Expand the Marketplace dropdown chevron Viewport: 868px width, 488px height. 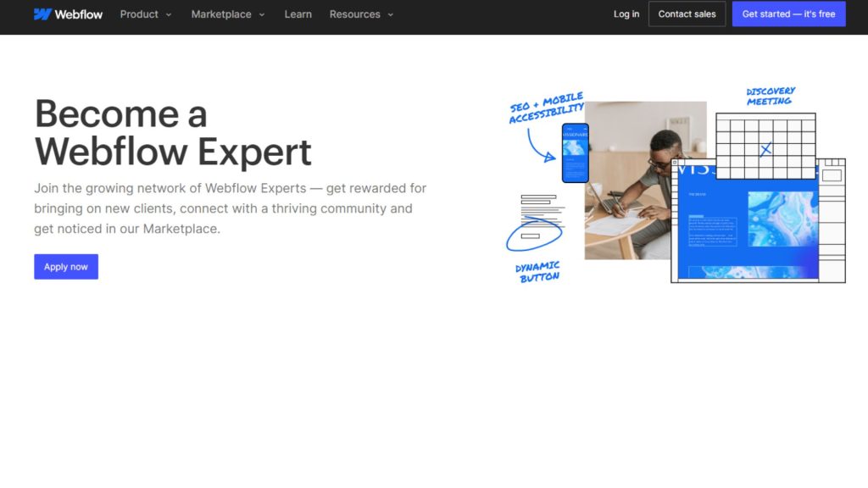coord(262,14)
